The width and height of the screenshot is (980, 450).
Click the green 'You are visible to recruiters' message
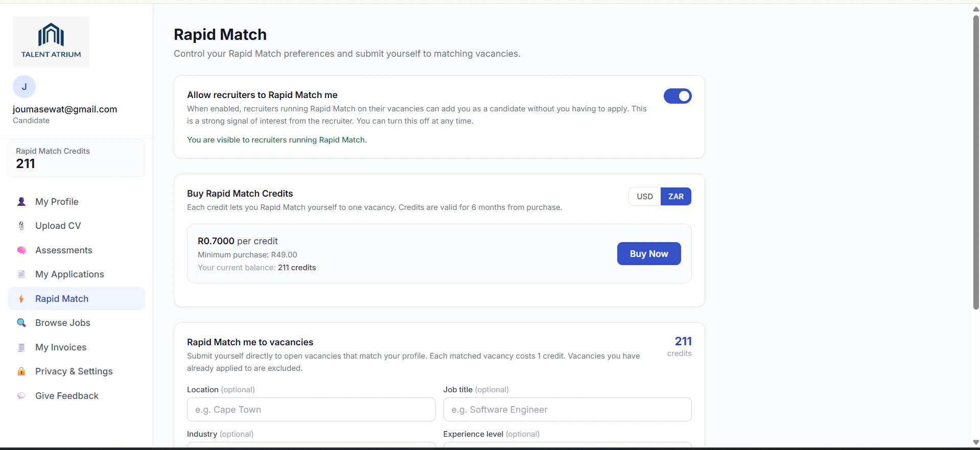click(277, 140)
